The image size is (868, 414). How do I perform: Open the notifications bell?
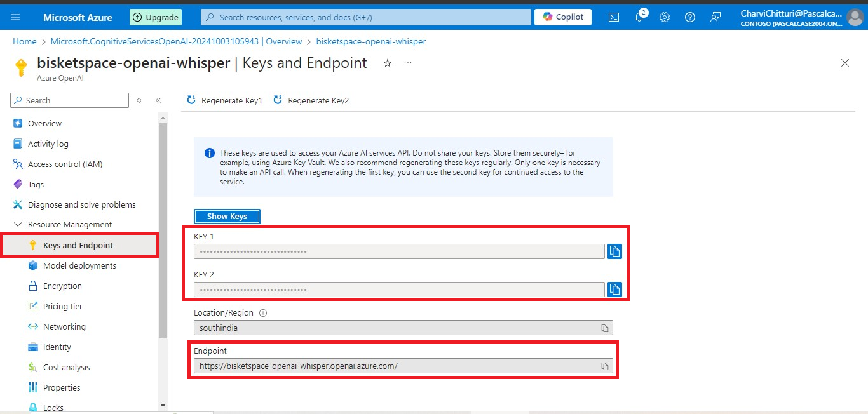639,17
